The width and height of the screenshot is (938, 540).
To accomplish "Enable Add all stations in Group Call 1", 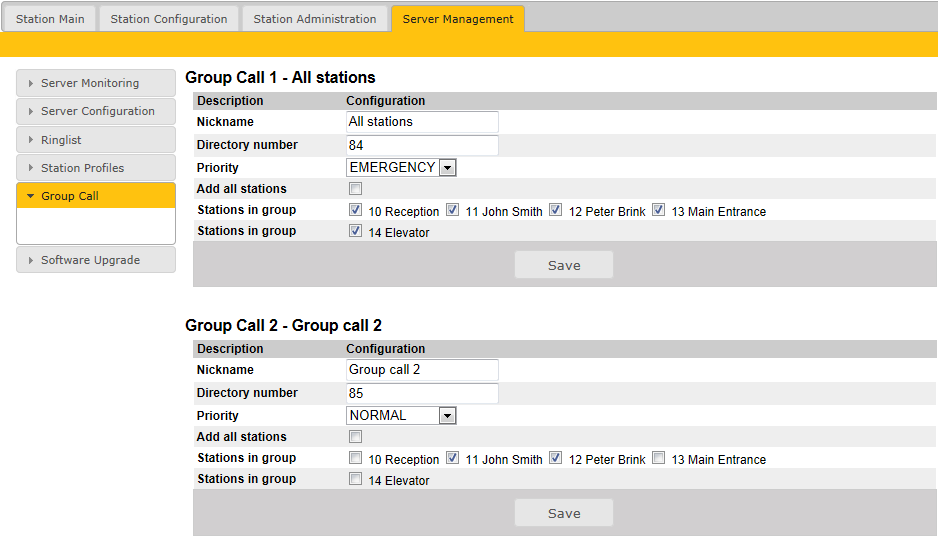I will tap(355, 189).
